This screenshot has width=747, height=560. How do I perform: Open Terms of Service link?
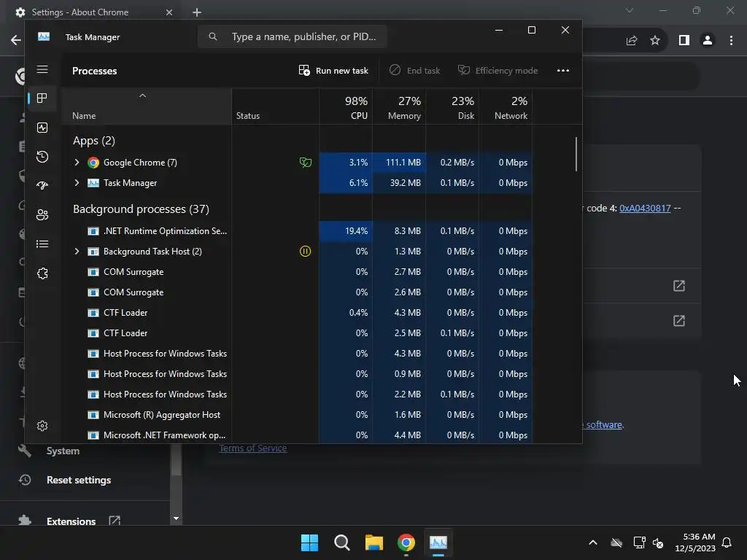pos(253,448)
